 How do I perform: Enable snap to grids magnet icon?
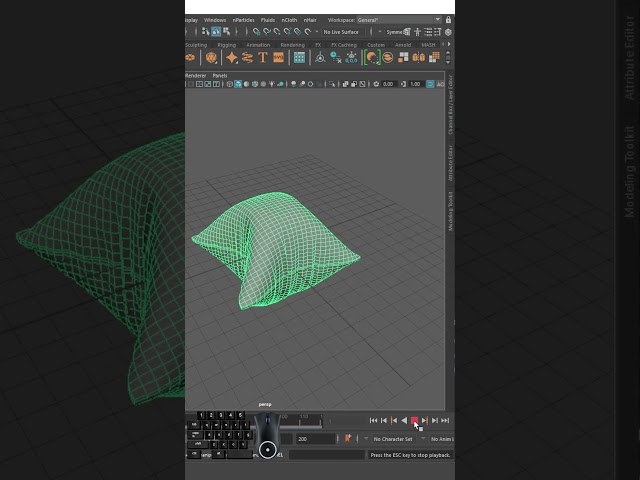tap(256, 31)
